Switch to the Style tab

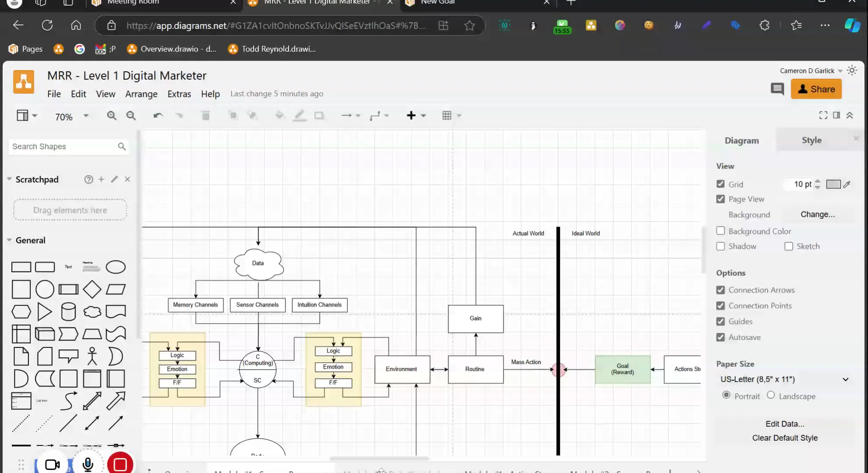coord(812,140)
